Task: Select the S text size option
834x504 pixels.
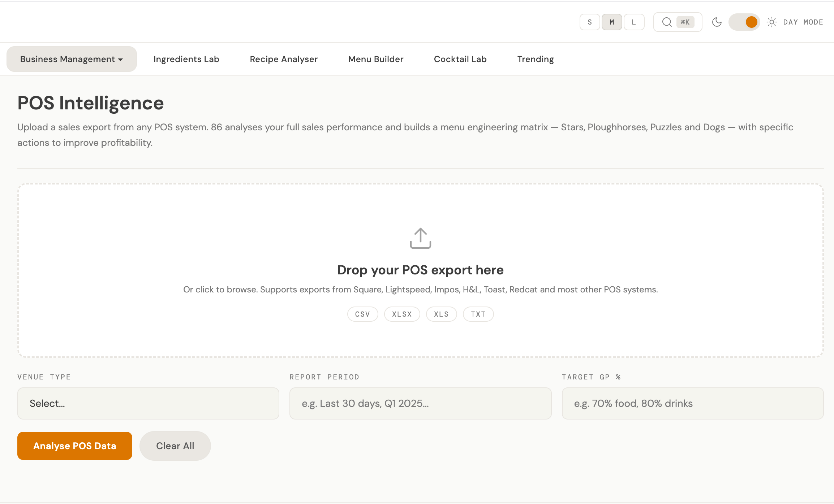Action: tap(590, 22)
